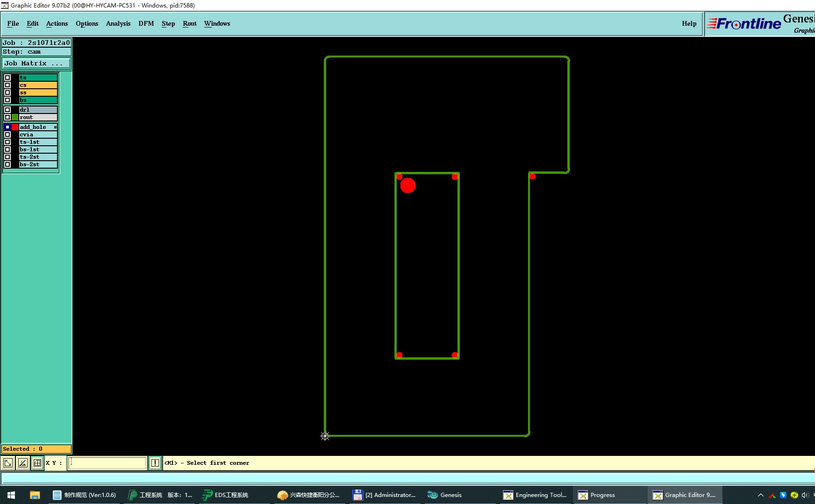Click the Frontline logo

744,23
